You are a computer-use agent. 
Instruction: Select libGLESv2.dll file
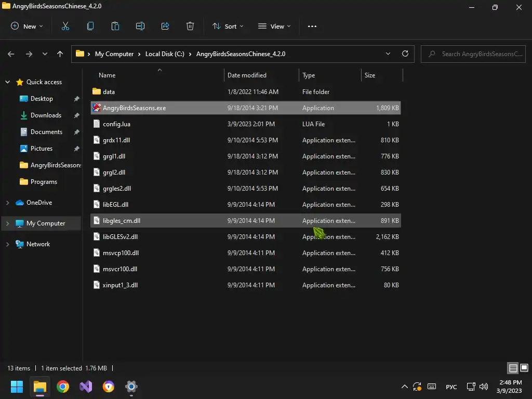coord(246,237)
